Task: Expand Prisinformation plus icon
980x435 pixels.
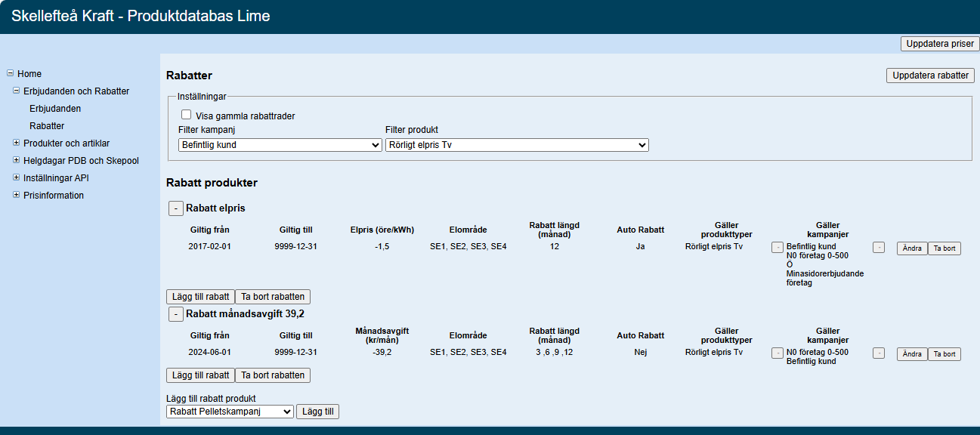Action: click(17, 195)
